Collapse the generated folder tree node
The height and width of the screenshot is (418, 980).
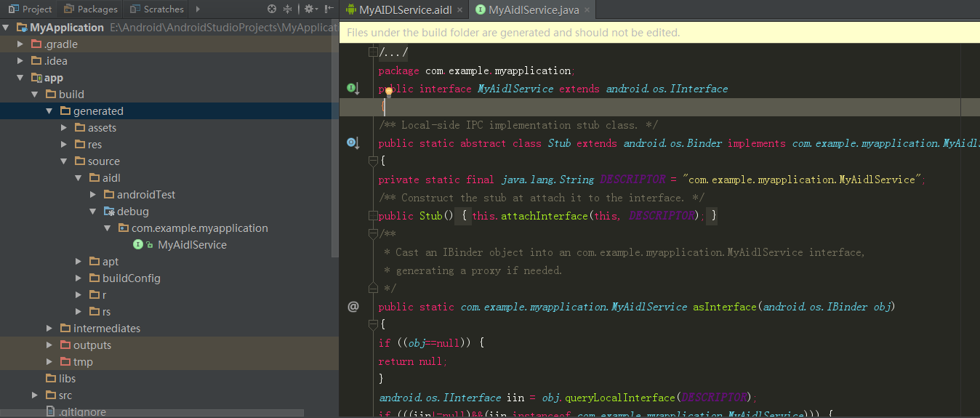tap(49, 111)
